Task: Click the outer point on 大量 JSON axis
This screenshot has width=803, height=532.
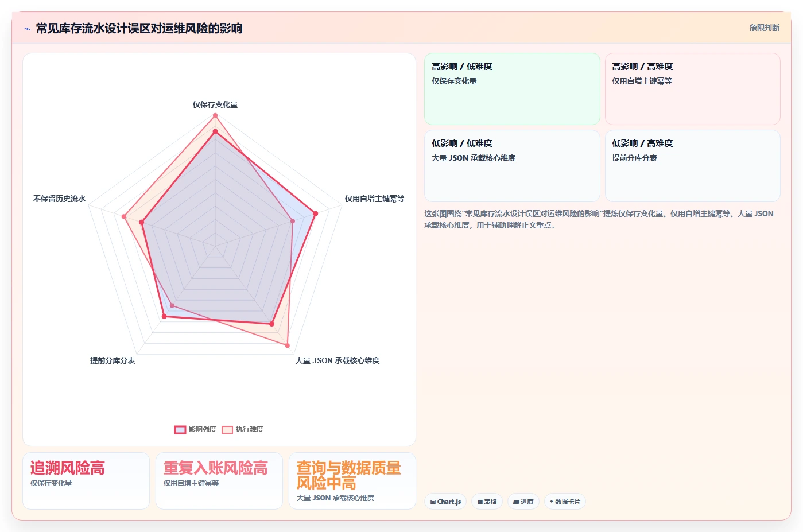Action: pos(288,345)
